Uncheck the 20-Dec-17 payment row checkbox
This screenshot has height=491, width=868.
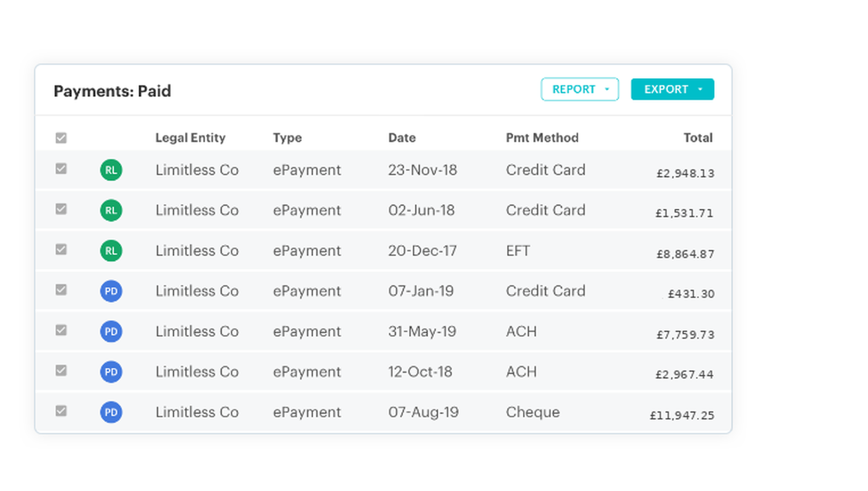[x=61, y=249]
